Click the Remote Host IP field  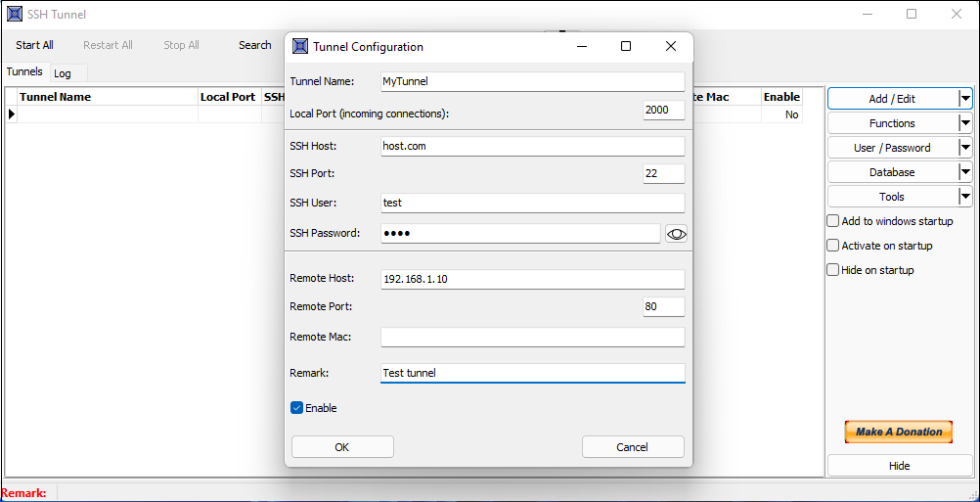[x=533, y=280]
